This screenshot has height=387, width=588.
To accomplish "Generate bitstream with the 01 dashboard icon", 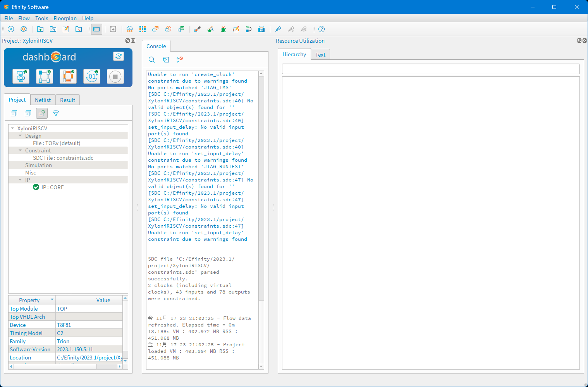I will (x=92, y=76).
